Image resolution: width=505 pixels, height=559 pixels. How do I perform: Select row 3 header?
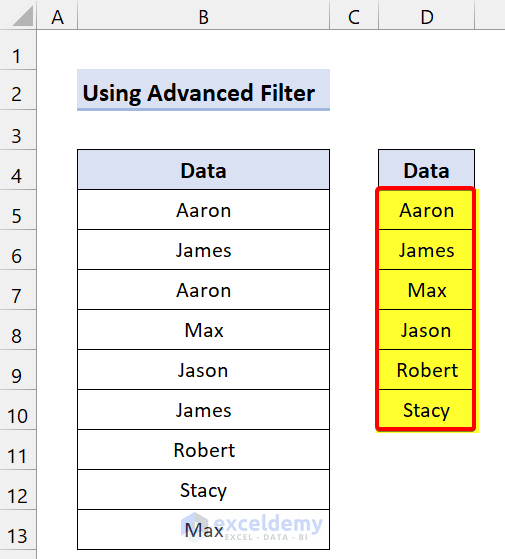(x=18, y=130)
